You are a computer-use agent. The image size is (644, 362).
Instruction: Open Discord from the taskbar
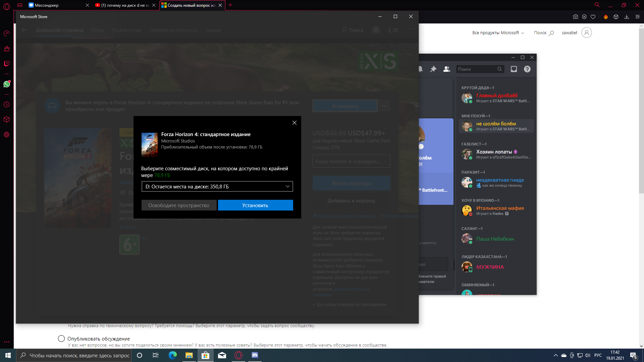(x=255, y=355)
